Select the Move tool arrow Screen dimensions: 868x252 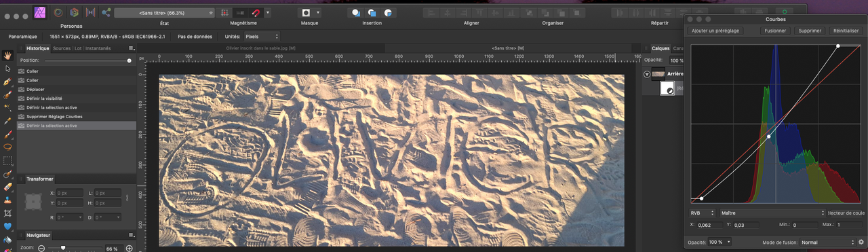(x=7, y=68)
